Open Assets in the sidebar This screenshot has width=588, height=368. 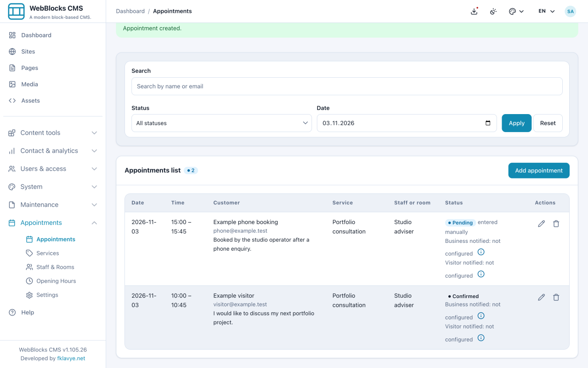[53, 100]
